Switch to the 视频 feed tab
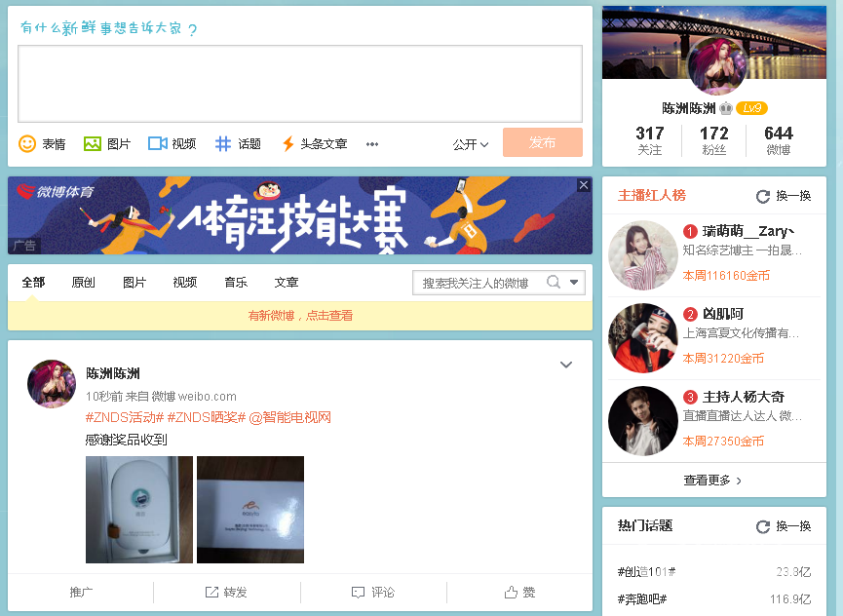 point(185,283)
